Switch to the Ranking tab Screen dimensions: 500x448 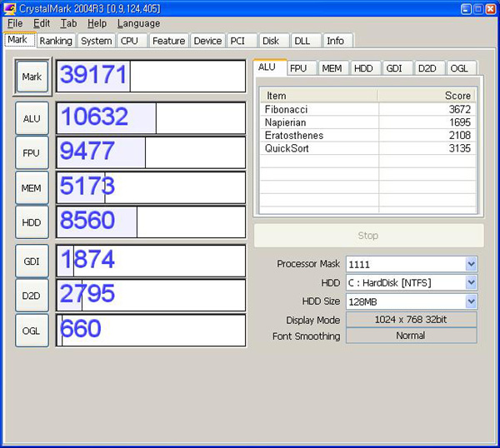pyautogui.click(x=56, y=41)
